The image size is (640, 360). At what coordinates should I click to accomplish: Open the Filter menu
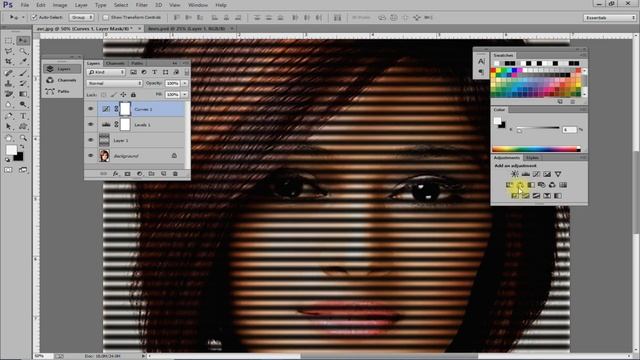pyautogui.click(x=141, y=5)
